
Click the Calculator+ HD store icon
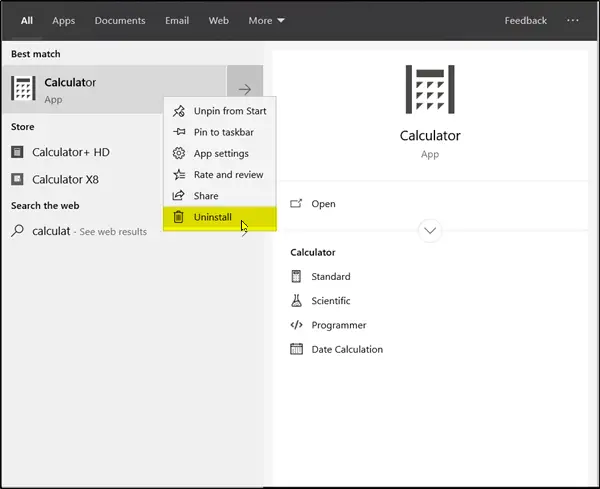(18, 153)
